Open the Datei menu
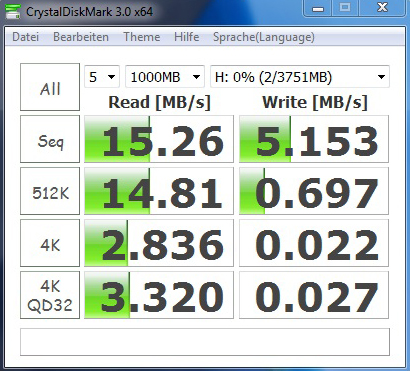This screenshot has height=371, width=410. click(25, 37)
